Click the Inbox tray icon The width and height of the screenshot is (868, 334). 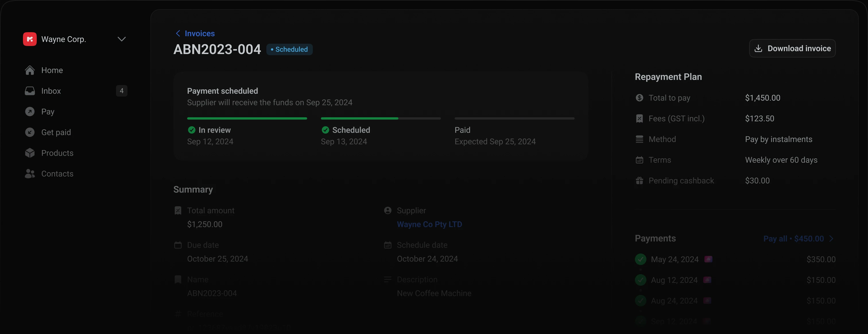point(30,91)
